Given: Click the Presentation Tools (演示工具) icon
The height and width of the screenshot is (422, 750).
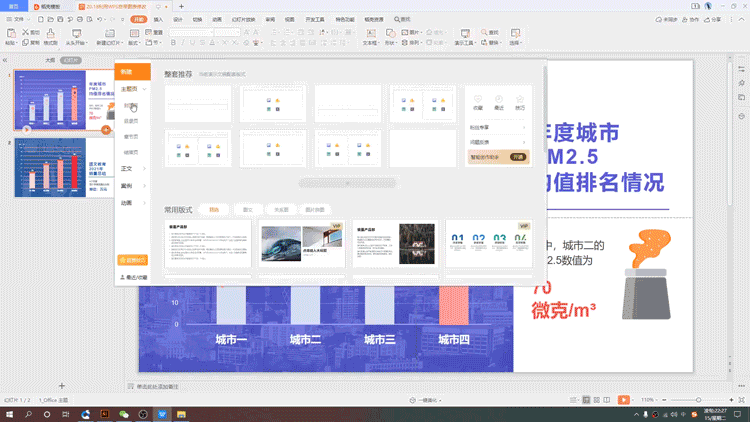Looking at the screenshot, I should tap(465, 33).
